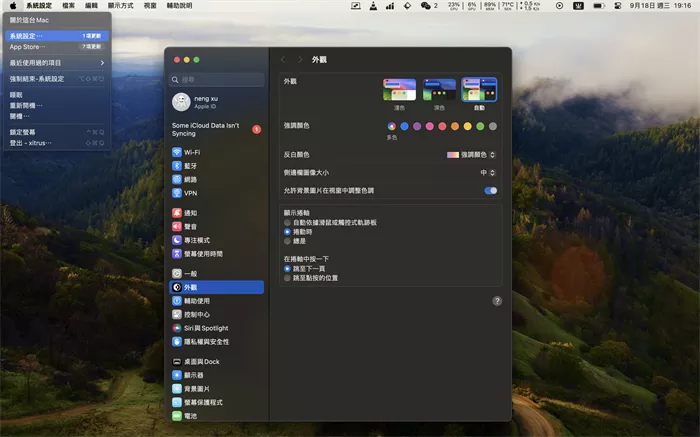The width and height of the screenshot is (700, 437).
Task: Open 桌面與 Dock settings icon
Action: (177, 361)
